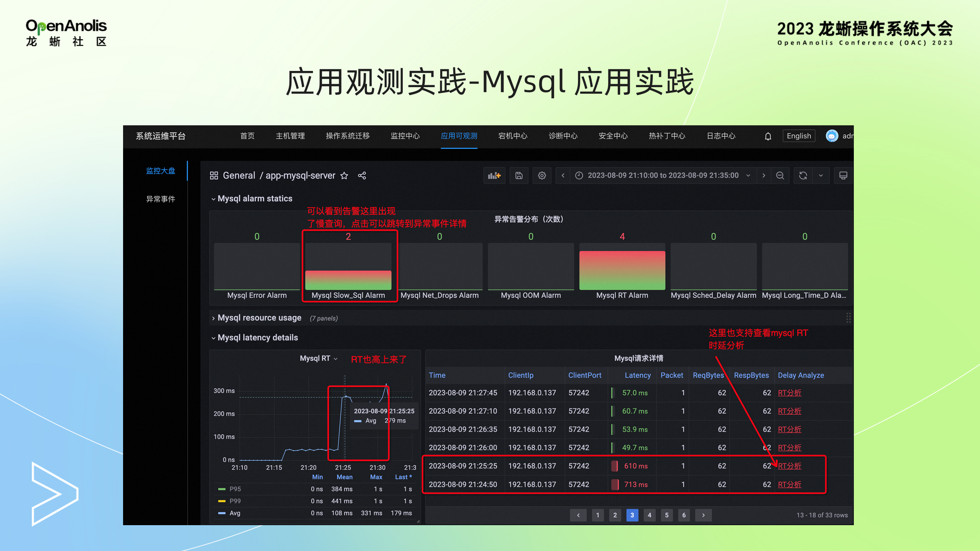
Task: Sort legend by the Max column
Action: 376,477
